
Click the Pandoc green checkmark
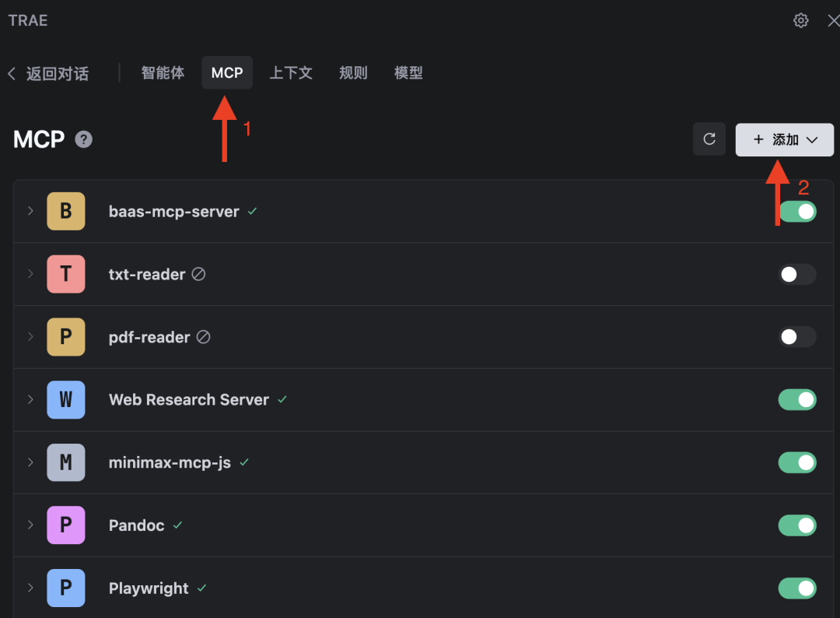tap(178, 525)
